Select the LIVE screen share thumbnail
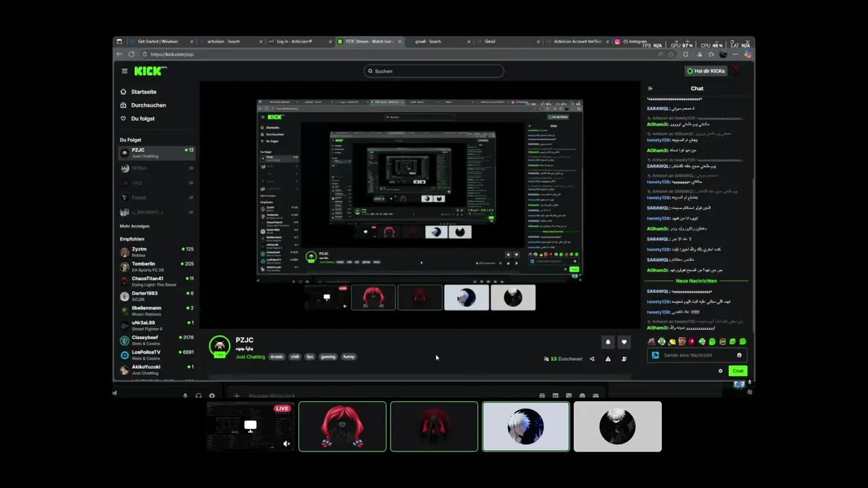Viewport: 868px width, 488px height. pos(250,426)
